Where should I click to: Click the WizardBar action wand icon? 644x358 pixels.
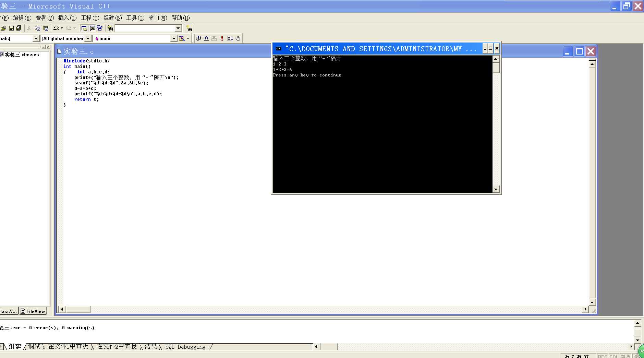(182, 38)
